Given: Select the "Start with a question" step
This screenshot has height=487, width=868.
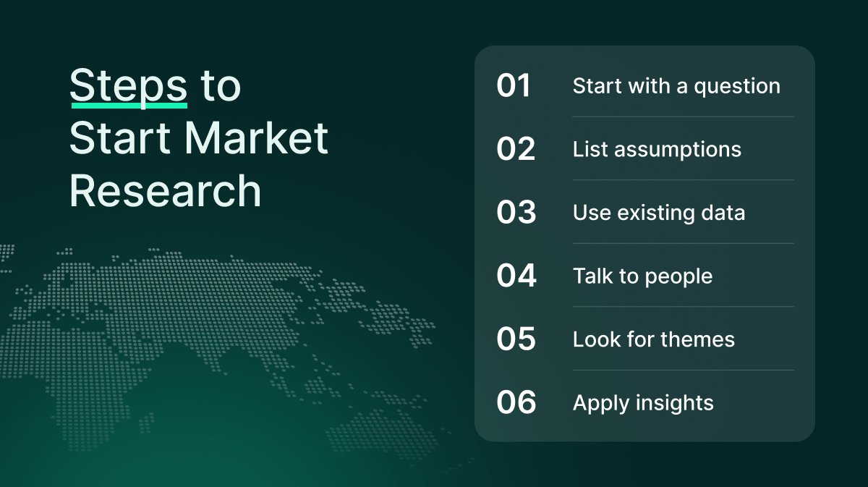Looking at the screenshot, I should pos(676,86).
